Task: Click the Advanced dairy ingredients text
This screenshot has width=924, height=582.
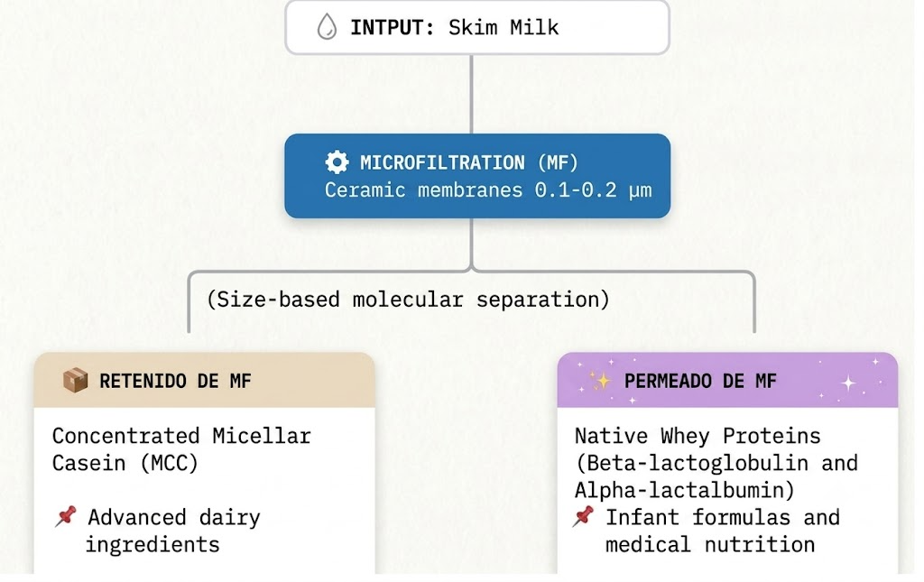Action: coord(173,531)
